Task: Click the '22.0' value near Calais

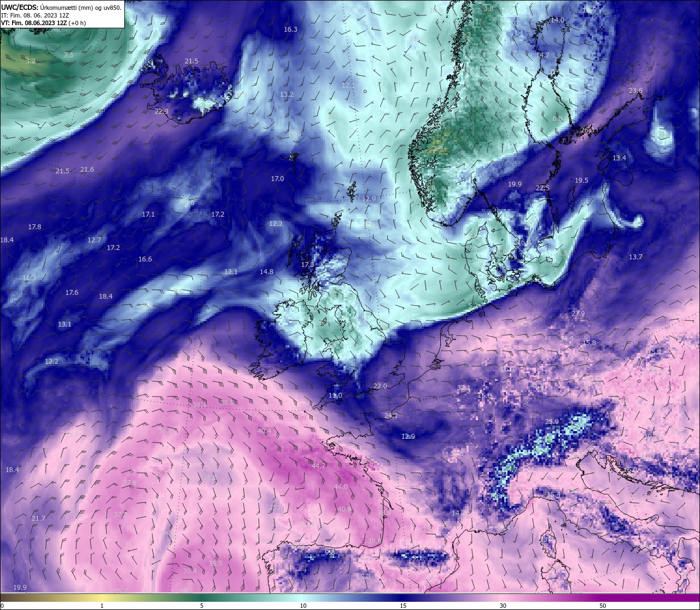Action: pos(380,386)
